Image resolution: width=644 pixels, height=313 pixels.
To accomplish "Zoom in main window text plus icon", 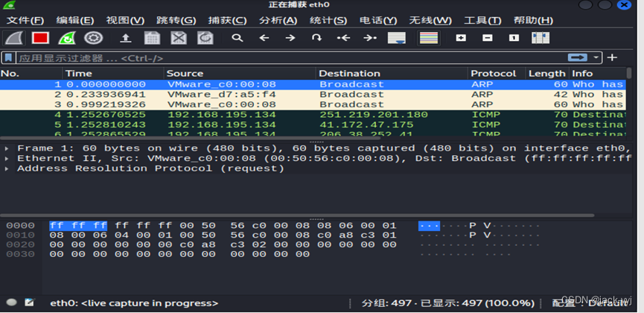I will point(461,38).
